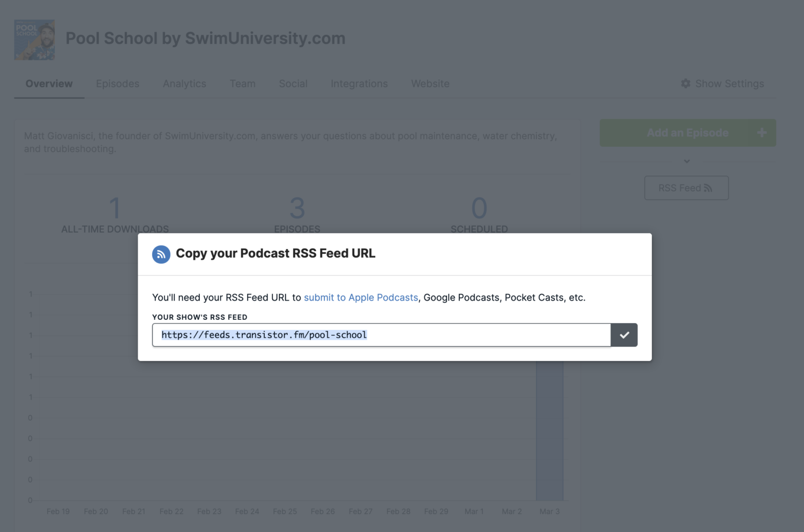The width and height of the screenshot is (804, 532).
Task: Expand the chevron below Add an Episode
Action: coord(687,161)
